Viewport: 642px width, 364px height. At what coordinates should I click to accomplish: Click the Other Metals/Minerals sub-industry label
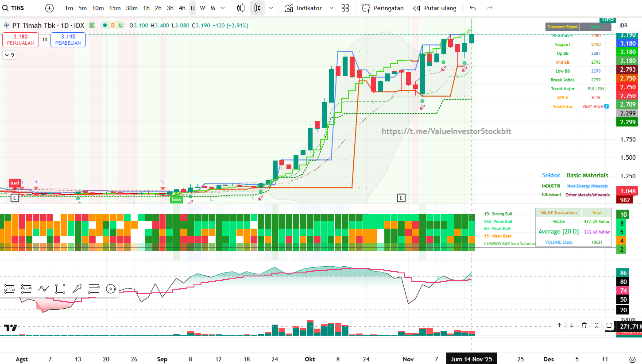pyautogui.click(x=588, y=195)
